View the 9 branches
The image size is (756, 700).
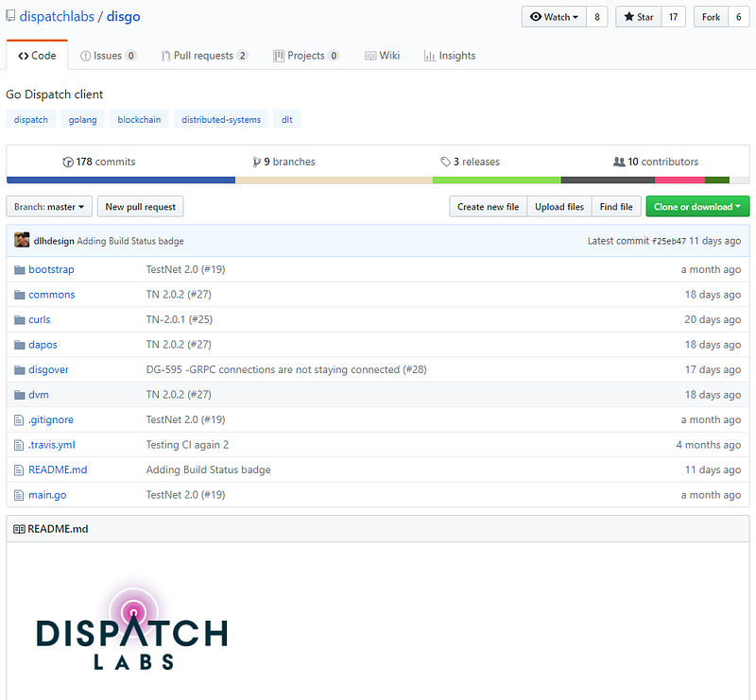pos(284,162)
